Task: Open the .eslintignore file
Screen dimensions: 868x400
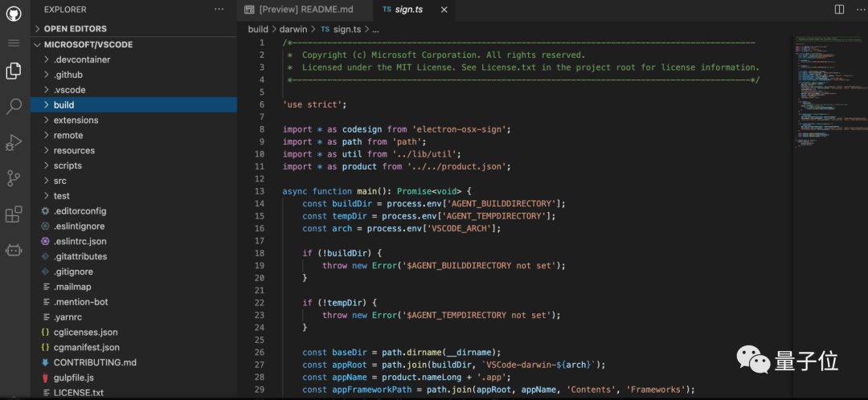Action: tap(133, 227)
